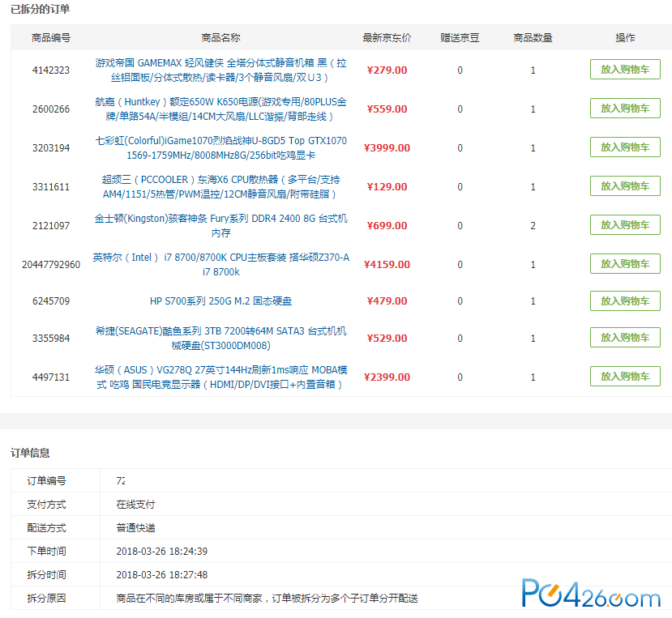Click the 商品编号 column header

(x=51, y=38)
